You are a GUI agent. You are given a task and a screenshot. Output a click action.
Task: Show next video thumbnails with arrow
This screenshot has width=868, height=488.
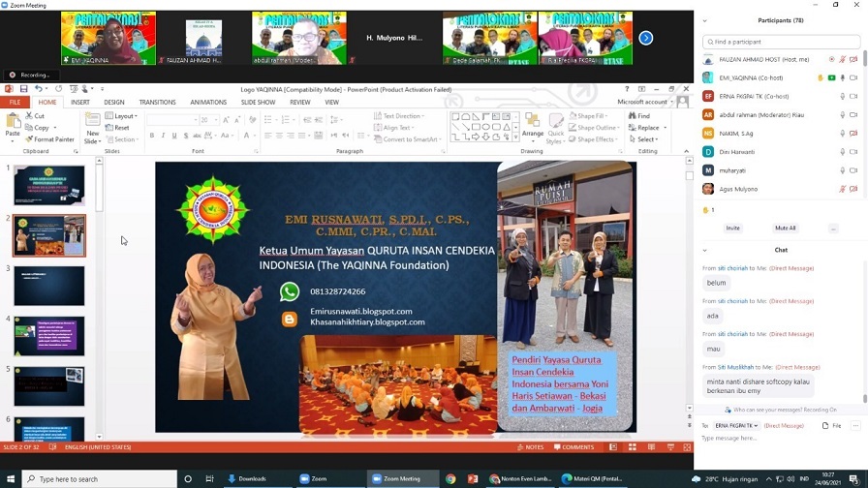click(x=645, y=38)
